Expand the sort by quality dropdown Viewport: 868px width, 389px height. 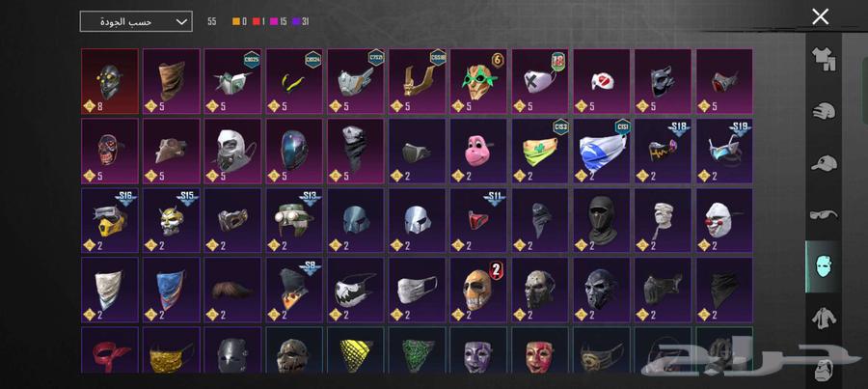click(136, 21)
